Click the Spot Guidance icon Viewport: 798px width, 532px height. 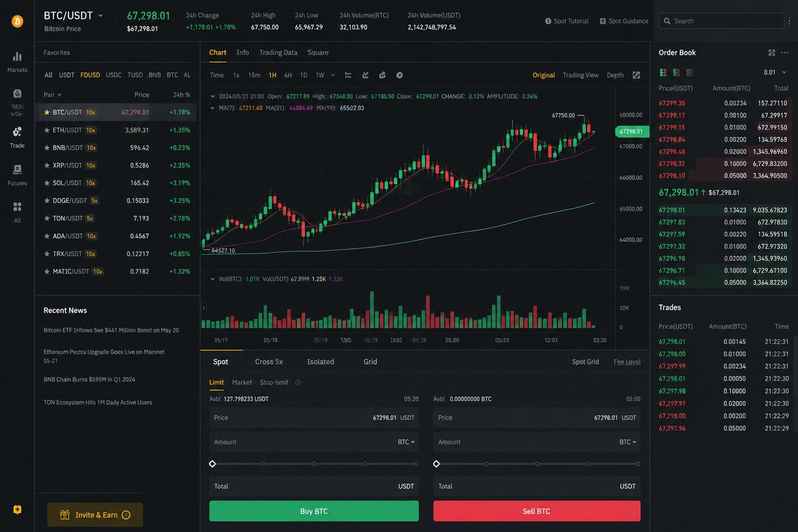(x=602, y=21)
